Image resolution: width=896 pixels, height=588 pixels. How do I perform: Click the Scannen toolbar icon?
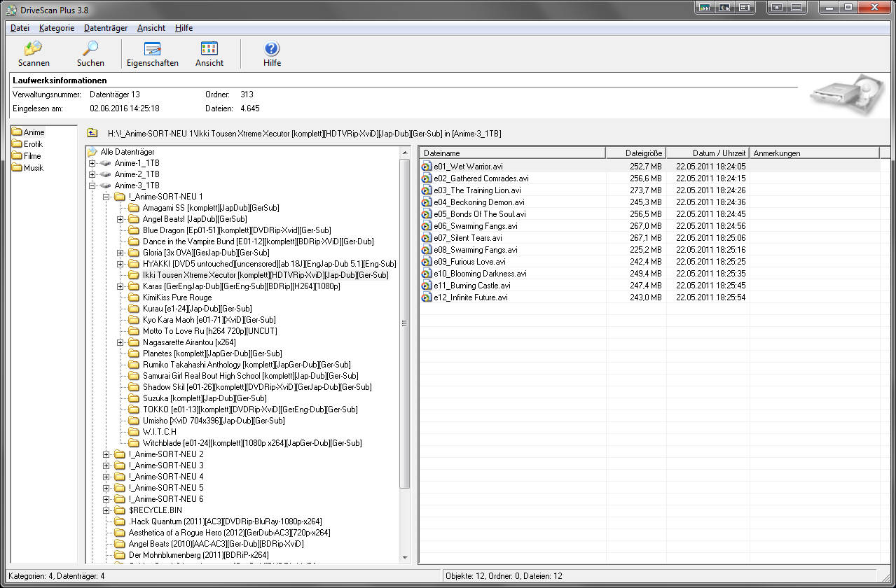click(33, 53)
